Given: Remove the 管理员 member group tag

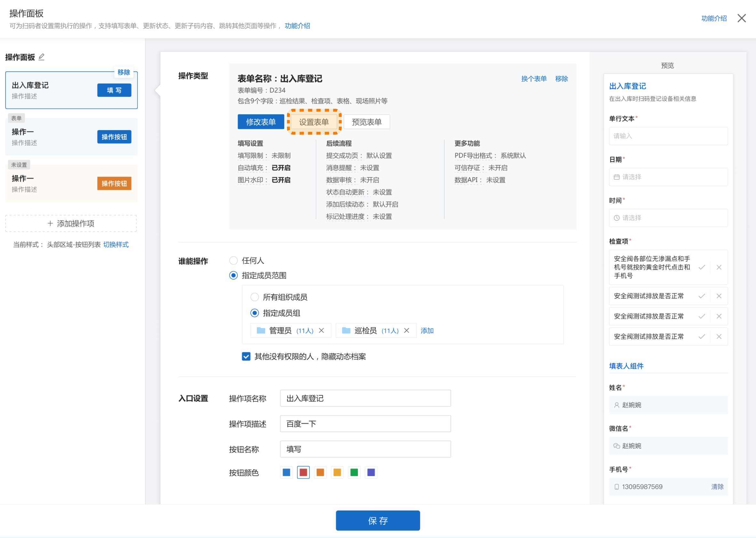Looking at the screenshot, I should click(x=321, y=330).
